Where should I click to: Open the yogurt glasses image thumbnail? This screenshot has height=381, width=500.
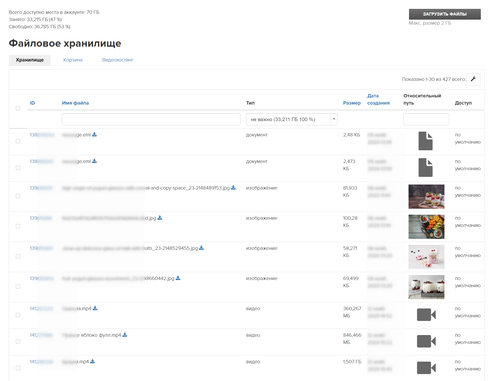426,197
